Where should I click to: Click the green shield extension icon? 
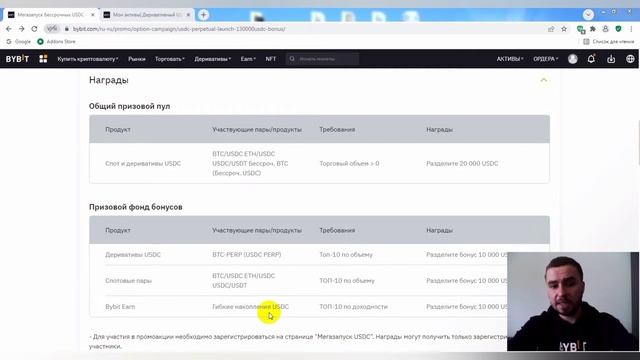[x=618, y=29]
